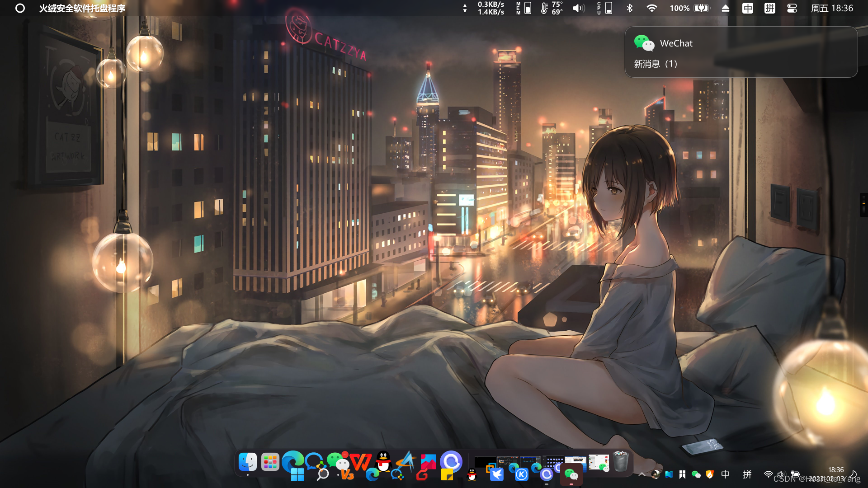Open the Trash in the dock
Viewport: 868px width, 488px height.
[x=621, y=462]
